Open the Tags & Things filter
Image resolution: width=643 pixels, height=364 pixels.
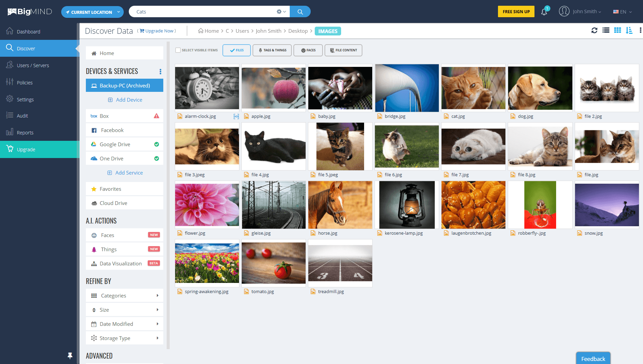click(x=272, y=50)
